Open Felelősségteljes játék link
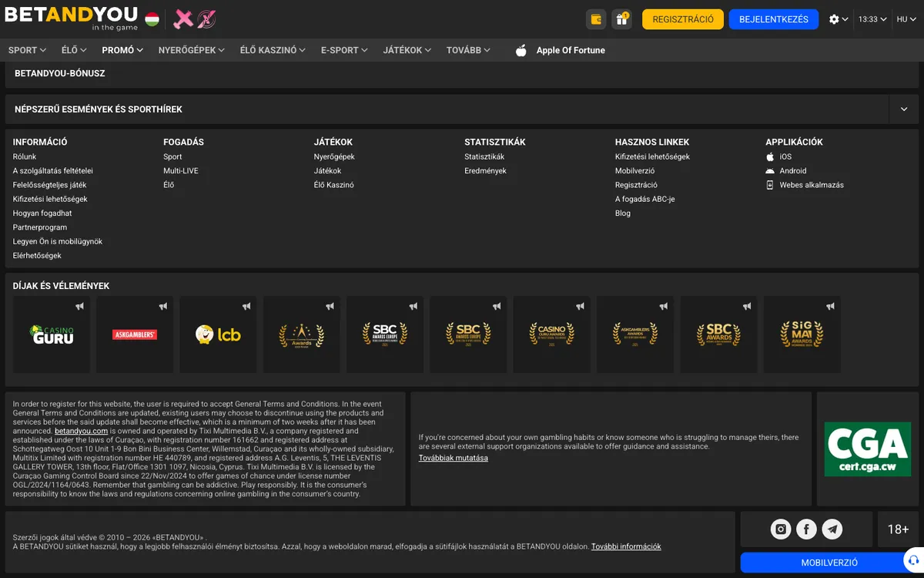 50,185
